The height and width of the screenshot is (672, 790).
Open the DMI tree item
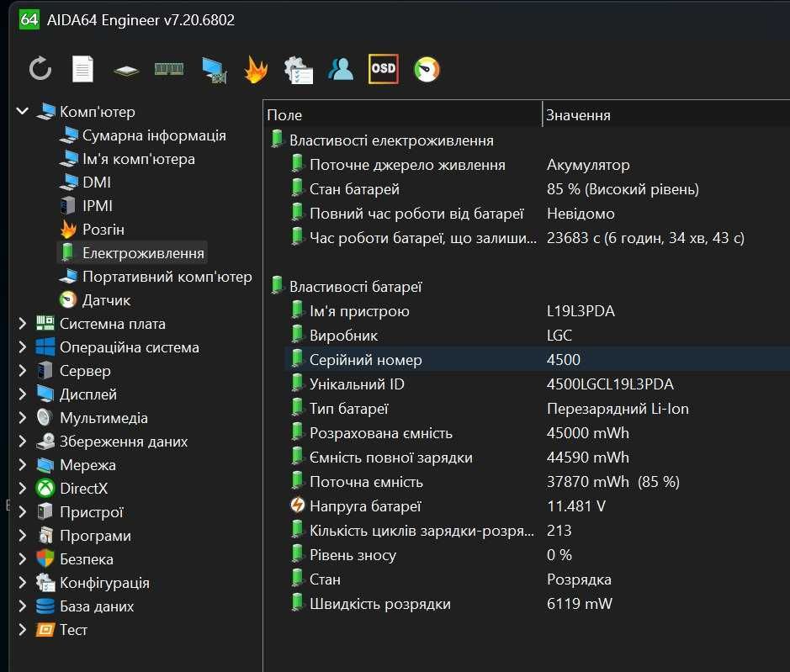(x=85, y=183)
